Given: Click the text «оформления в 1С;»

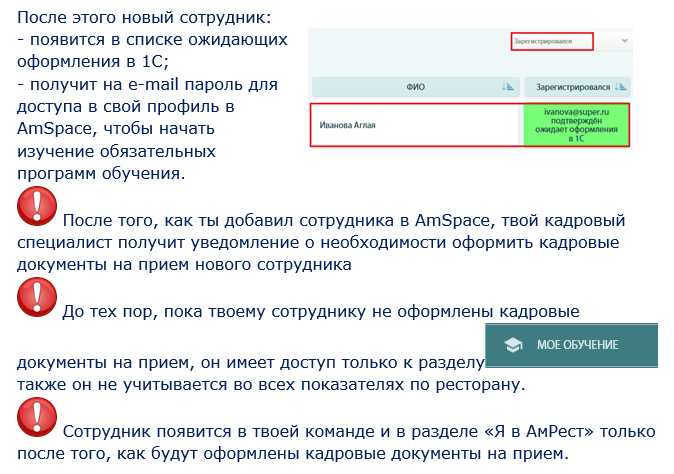Looking at the screenshot, I should [x=93, y=61].
